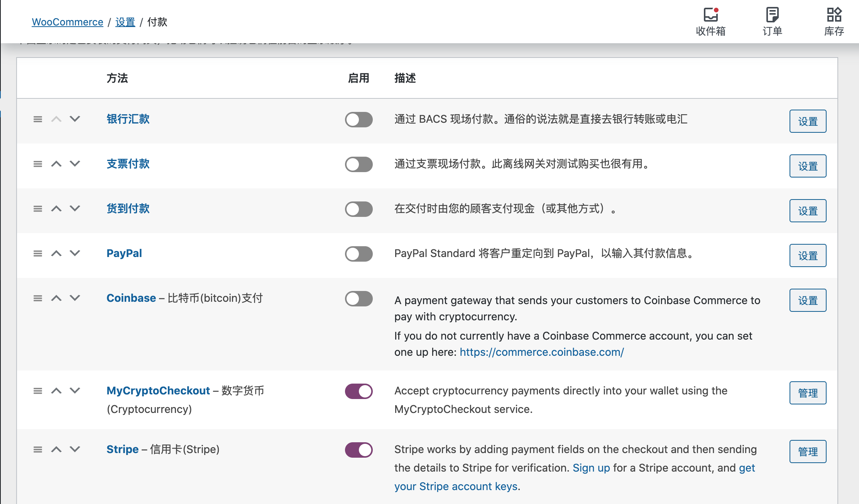Move PayPal up with the up arrow
859x504 pixels.
click(56, 253)
